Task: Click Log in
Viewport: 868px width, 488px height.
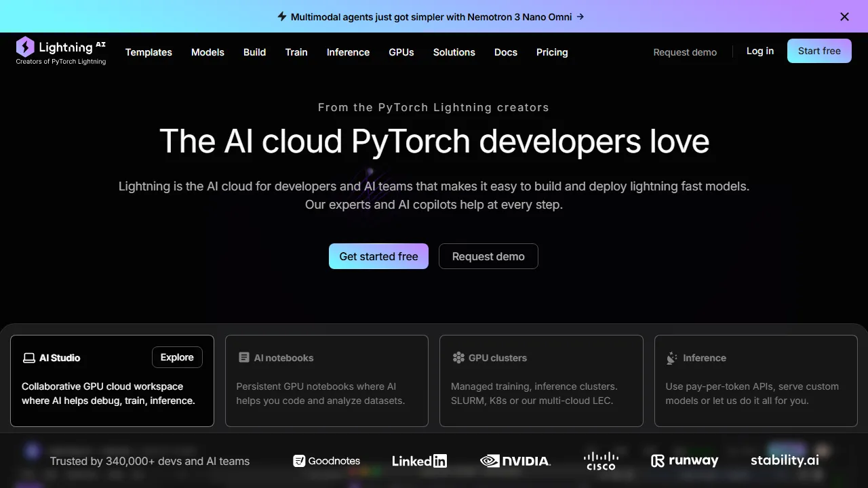Action: pyautogui.click(x=760, y=51)
